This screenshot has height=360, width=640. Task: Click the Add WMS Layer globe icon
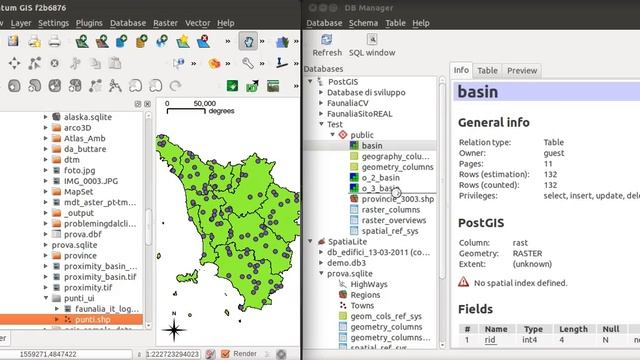click(x=162, y=41)
